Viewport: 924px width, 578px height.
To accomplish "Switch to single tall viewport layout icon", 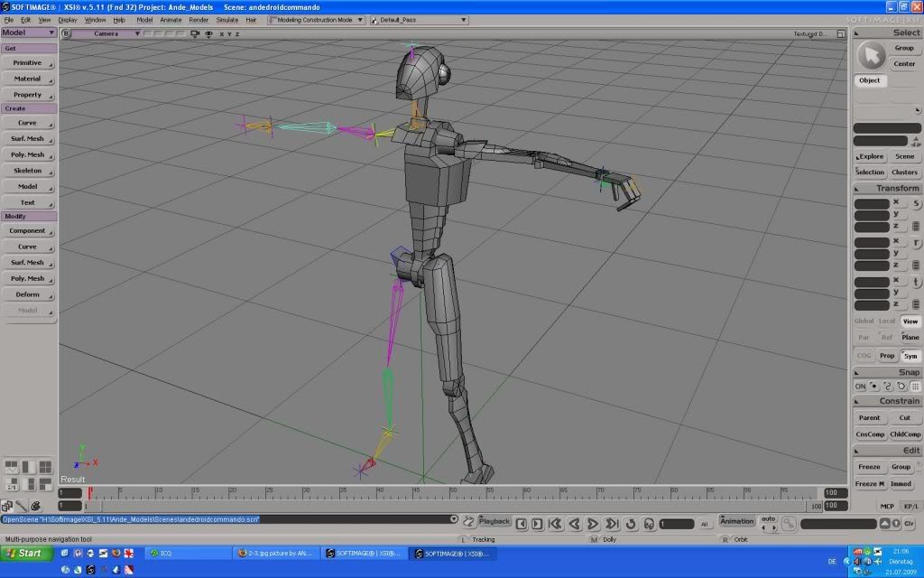I will tap(28, 468).
